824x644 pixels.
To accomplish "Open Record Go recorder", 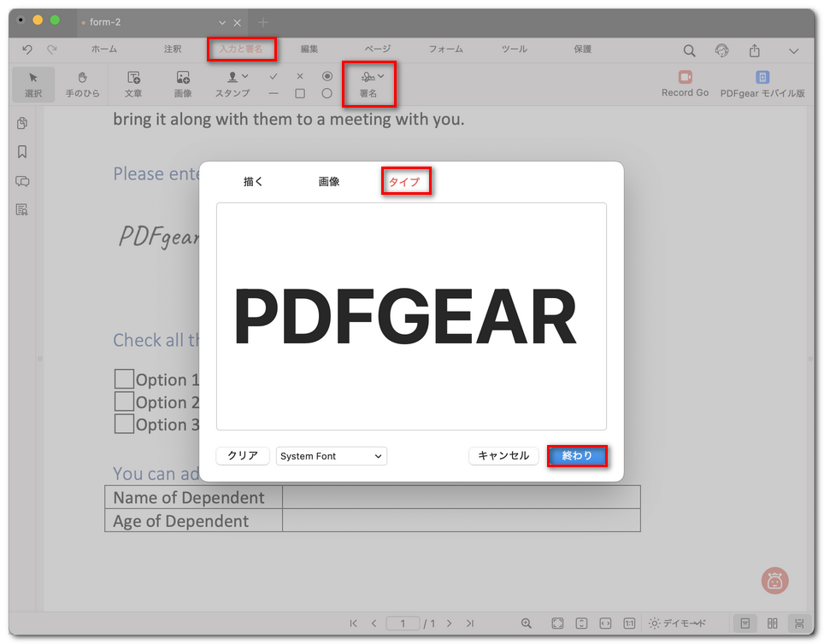I will [685, 84].
